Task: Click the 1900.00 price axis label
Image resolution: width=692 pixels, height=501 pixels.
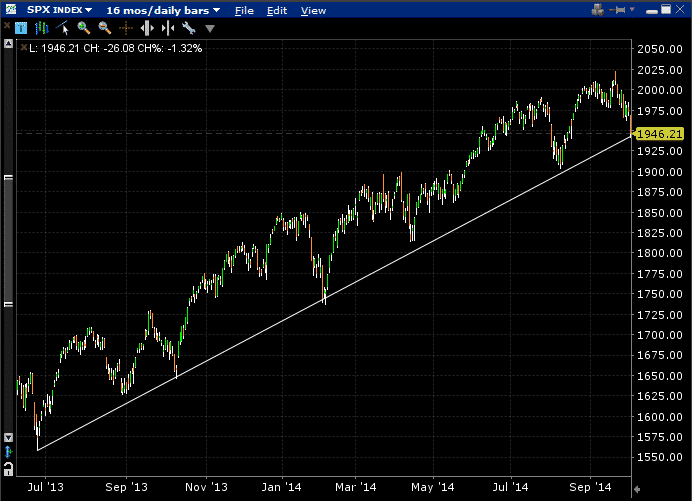Action: tap(660, 172)
